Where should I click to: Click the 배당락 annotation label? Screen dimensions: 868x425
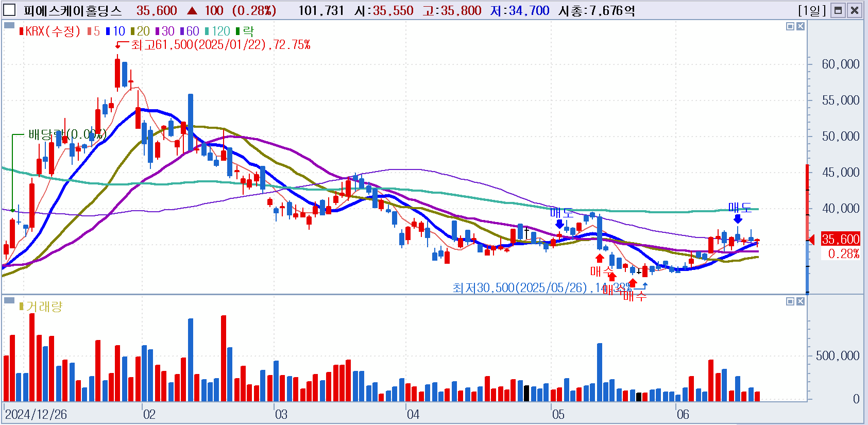(67, 134)
